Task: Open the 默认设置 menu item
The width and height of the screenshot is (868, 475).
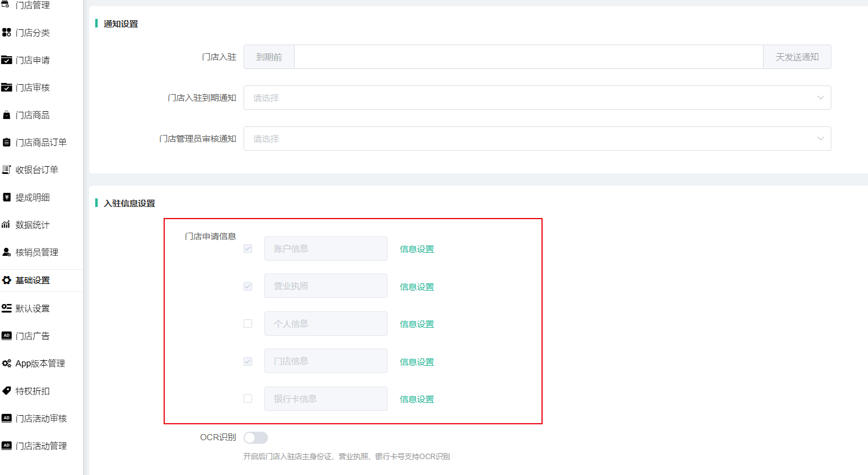Action: pyautogui.click(x=32, y=308)
